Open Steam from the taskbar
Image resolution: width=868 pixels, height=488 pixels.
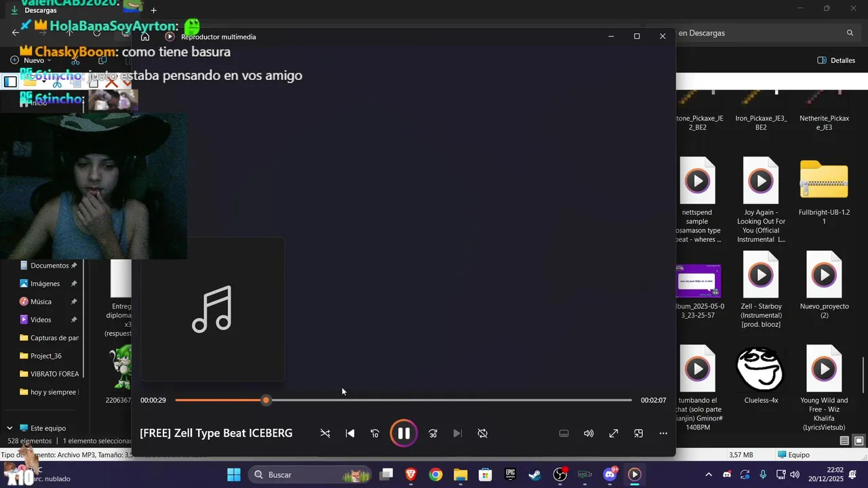pos(535,474)
